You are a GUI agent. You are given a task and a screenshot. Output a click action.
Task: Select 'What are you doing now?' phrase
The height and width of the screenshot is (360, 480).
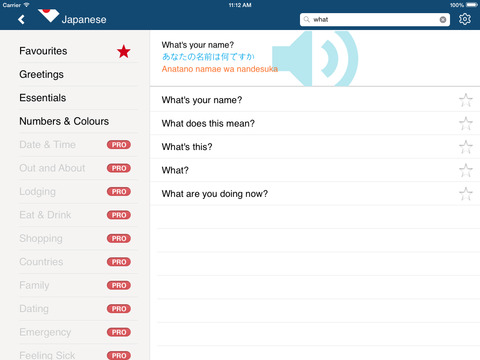coord(315,194)
